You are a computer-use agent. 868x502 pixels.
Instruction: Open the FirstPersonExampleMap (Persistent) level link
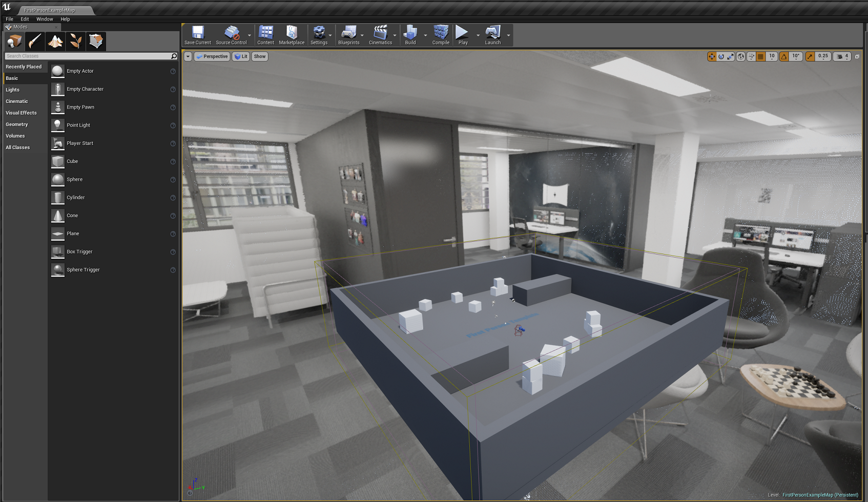(x=820, y=495)
